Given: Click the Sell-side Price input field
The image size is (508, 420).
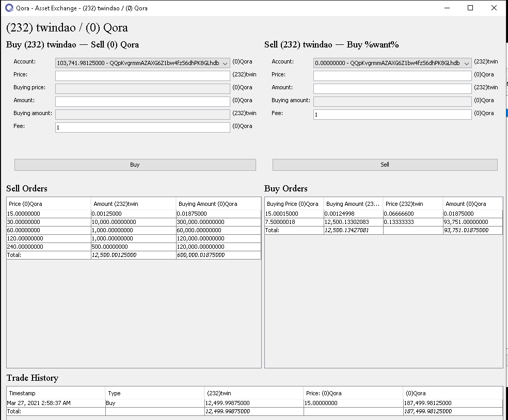Looking at the screenshot, I should tap(392, 76).
